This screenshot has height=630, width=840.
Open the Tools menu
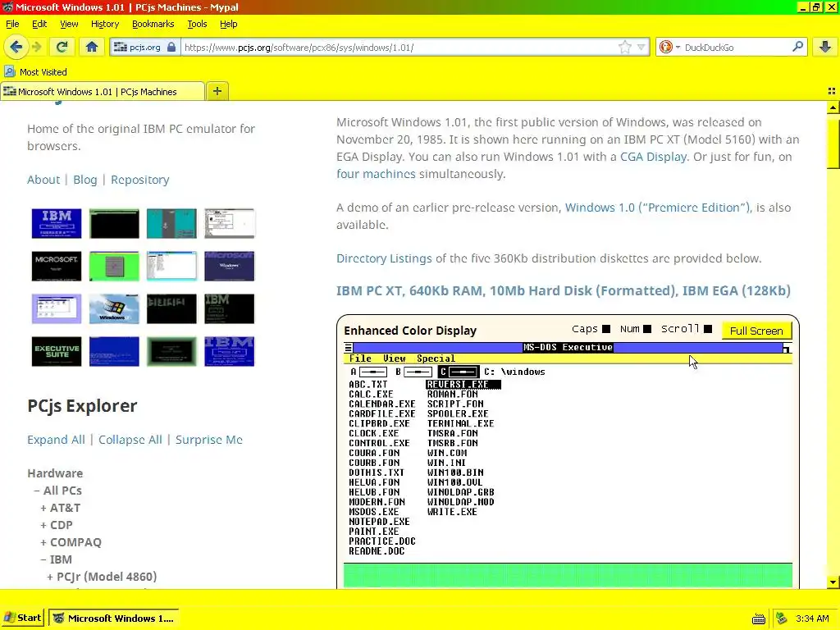197,24
